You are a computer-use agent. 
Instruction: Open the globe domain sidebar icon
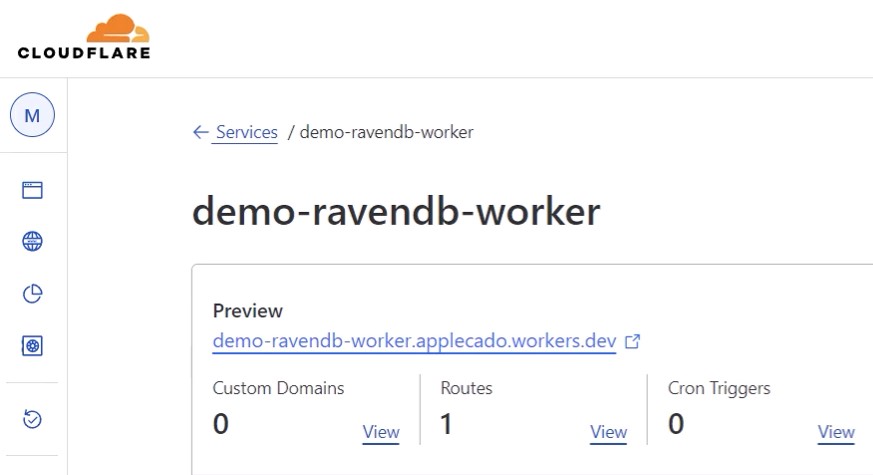click(32, 241)
